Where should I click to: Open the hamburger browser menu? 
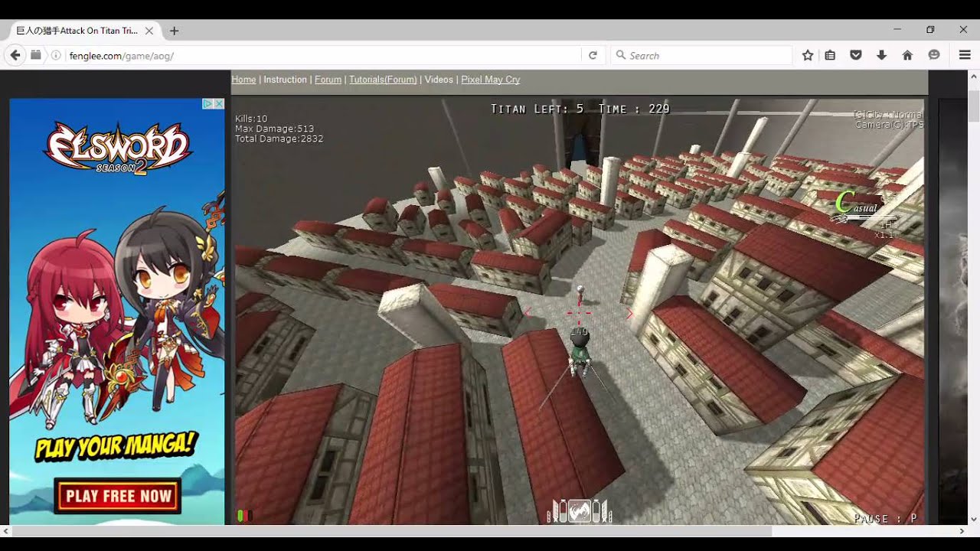point(965,55)
